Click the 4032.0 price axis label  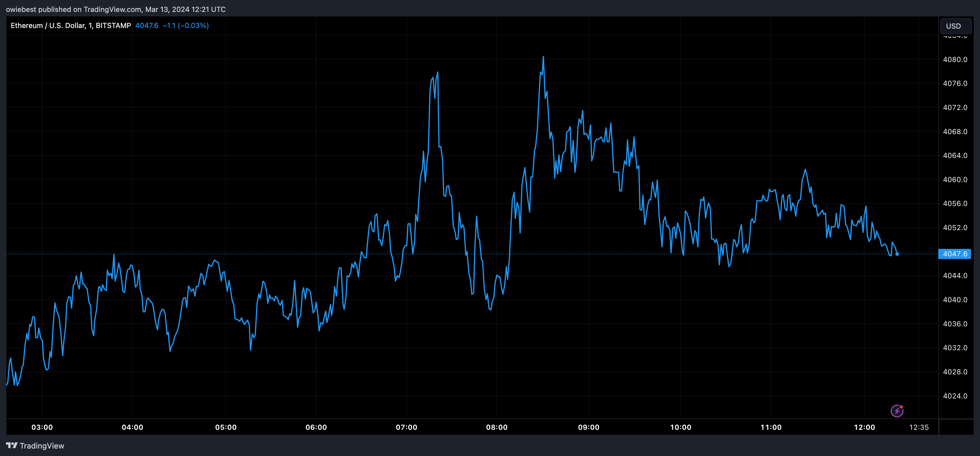click(955, 348)
